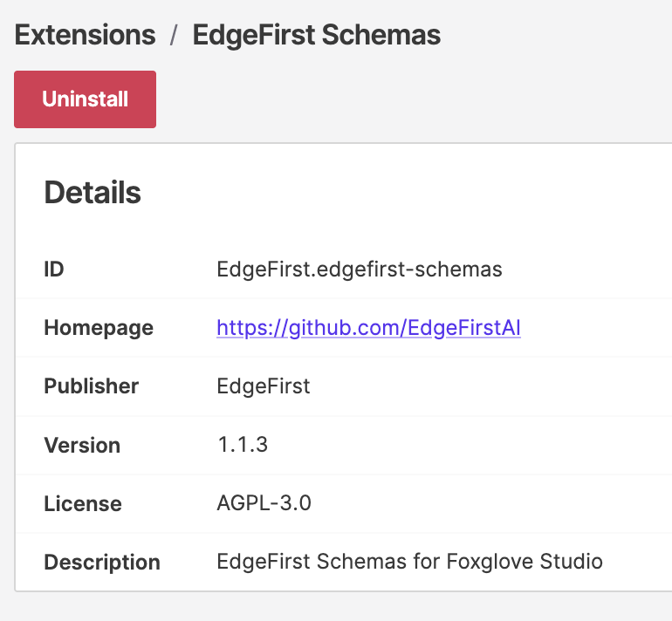Click the ID field label
The width and height of the screenshot is (672, 621).
pos(54,270)
